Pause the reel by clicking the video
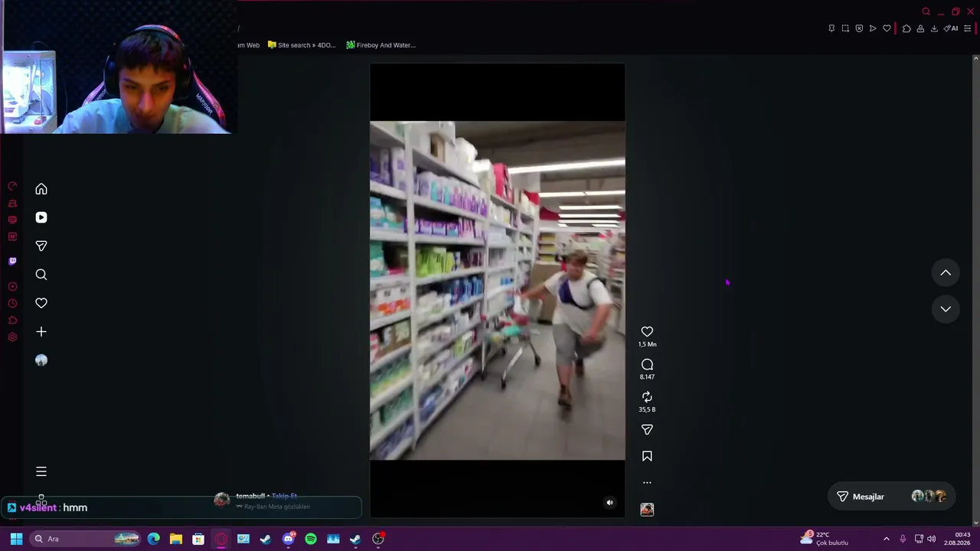 click(497, 290)
